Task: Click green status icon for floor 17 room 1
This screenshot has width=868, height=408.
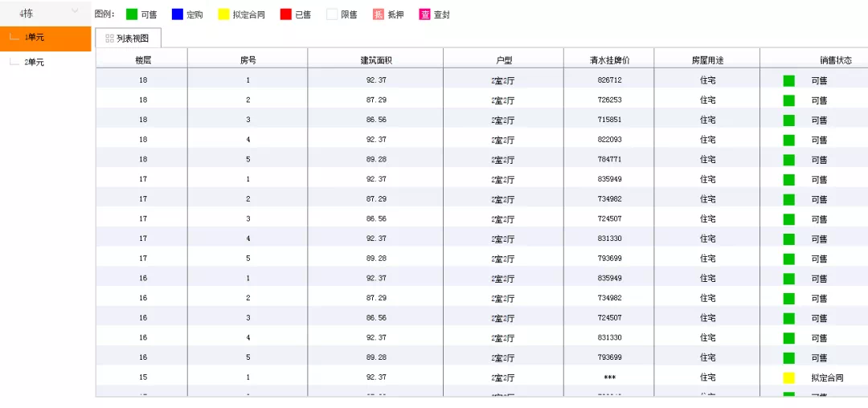Action: click(789, 180)
